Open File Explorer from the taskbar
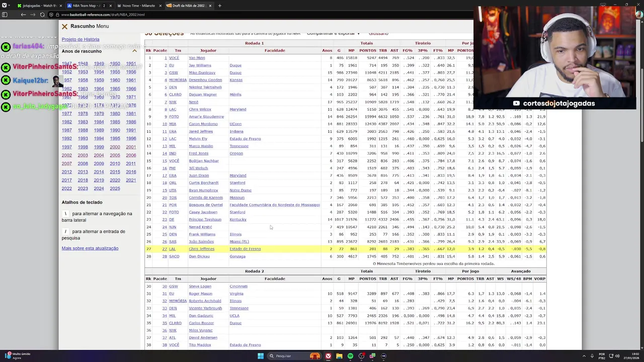 pos(339,356)
